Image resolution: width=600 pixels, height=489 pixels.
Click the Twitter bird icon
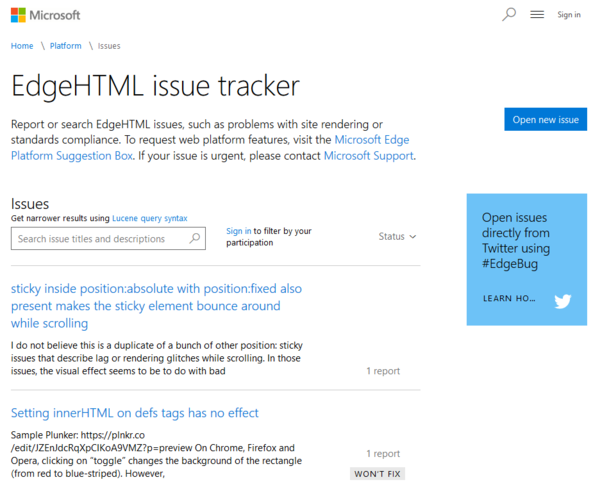tap(562, 301)
